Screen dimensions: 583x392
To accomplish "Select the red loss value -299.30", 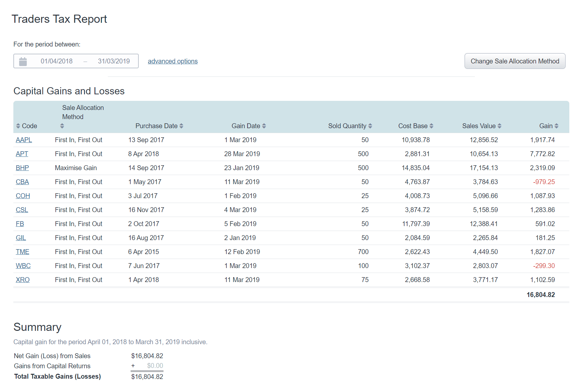I will pos(544,266).
